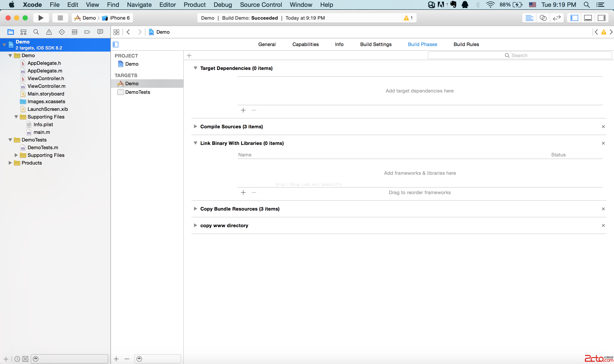614x364 pixels.
Task: Expand the Compile Sources phase
Action: (195, 127)
